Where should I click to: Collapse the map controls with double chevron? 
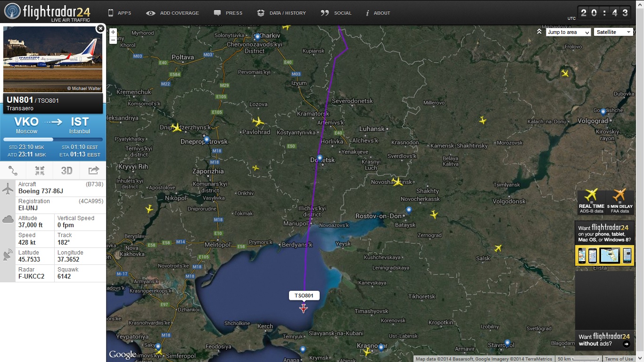[539, 32]
